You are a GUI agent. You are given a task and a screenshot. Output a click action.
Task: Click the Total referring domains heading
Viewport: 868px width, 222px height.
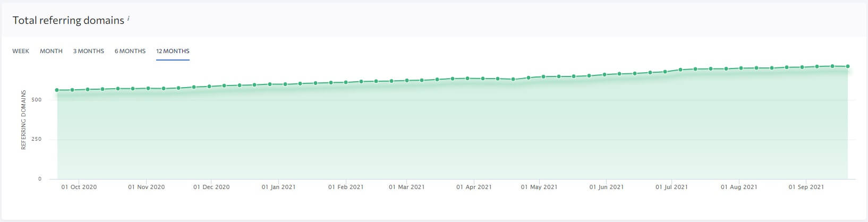click(68, 20)
